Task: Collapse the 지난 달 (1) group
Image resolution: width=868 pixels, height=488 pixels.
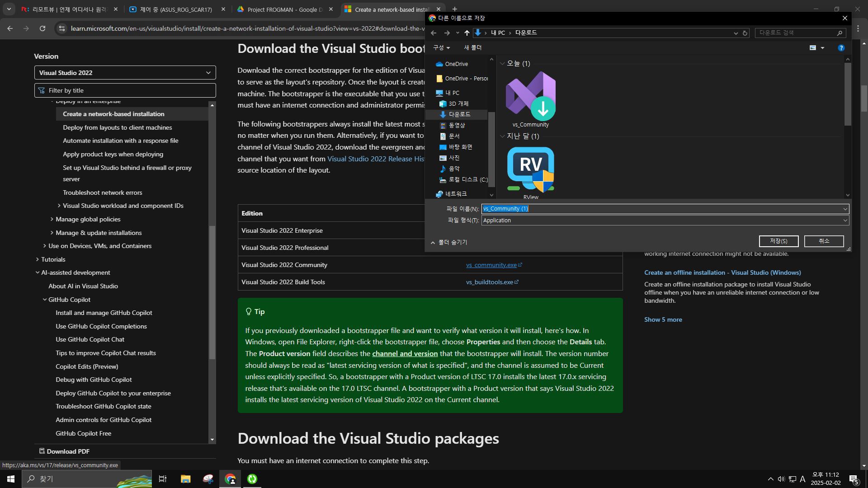Action: point(502,136)
